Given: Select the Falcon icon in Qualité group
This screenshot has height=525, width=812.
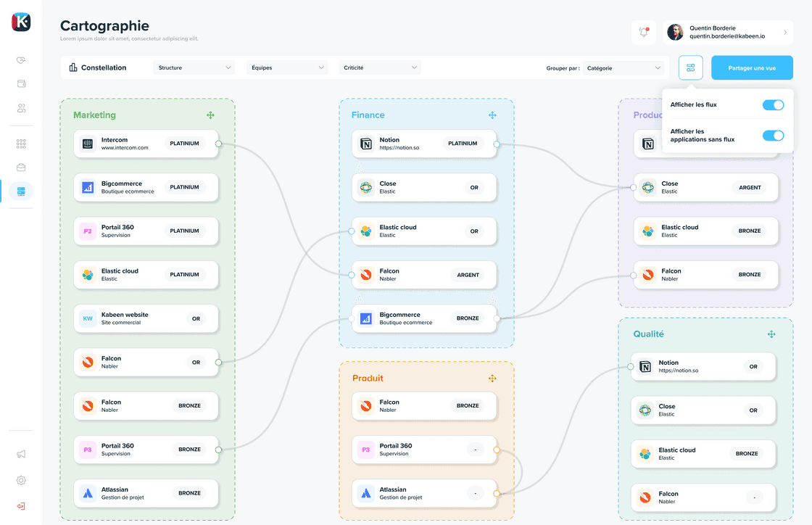Looking at the screenshot, I should click(643, 498).
